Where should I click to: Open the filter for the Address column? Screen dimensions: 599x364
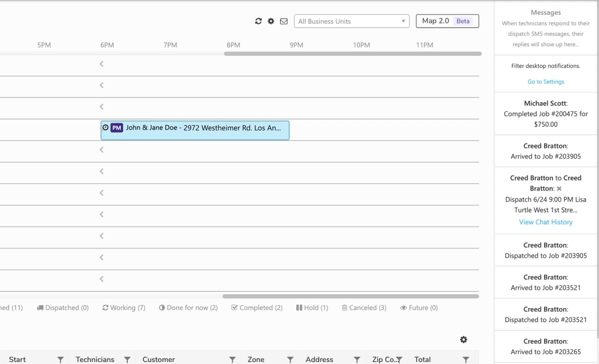357,360
